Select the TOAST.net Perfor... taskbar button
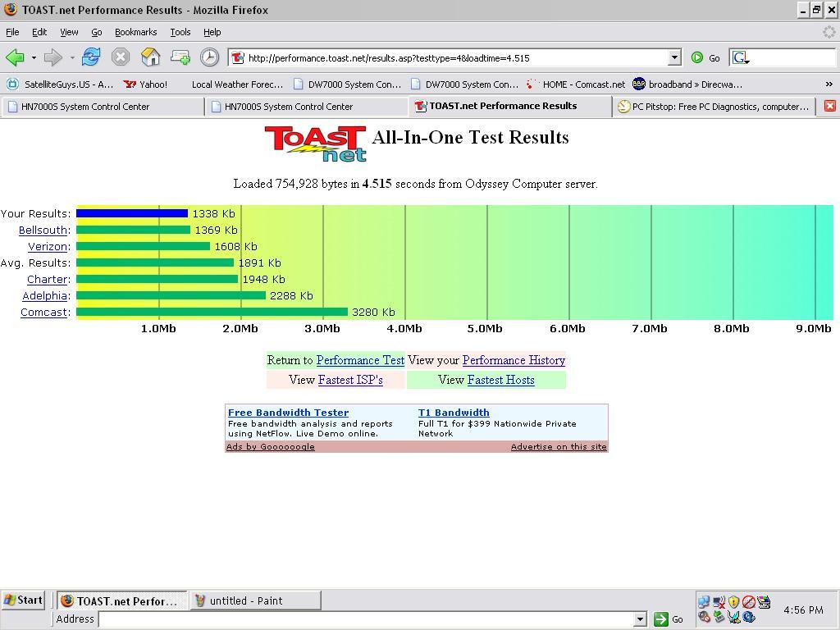The height and width of the screenshot is (630, 840). click(x=122, y=600)
